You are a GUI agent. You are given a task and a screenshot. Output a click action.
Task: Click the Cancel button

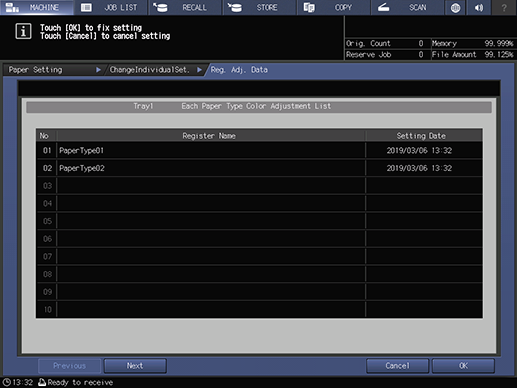pos(397,366)
